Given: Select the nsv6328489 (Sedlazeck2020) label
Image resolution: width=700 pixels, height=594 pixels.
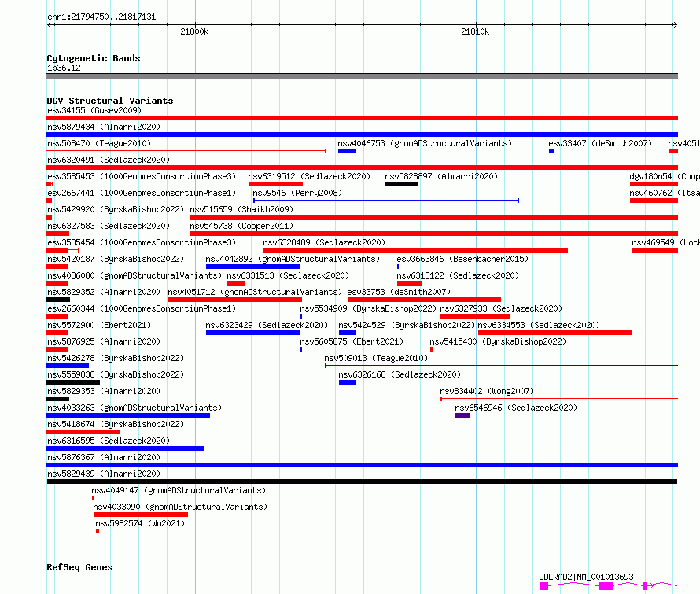Looking at the screenshot, I should (x=324, y=242).
